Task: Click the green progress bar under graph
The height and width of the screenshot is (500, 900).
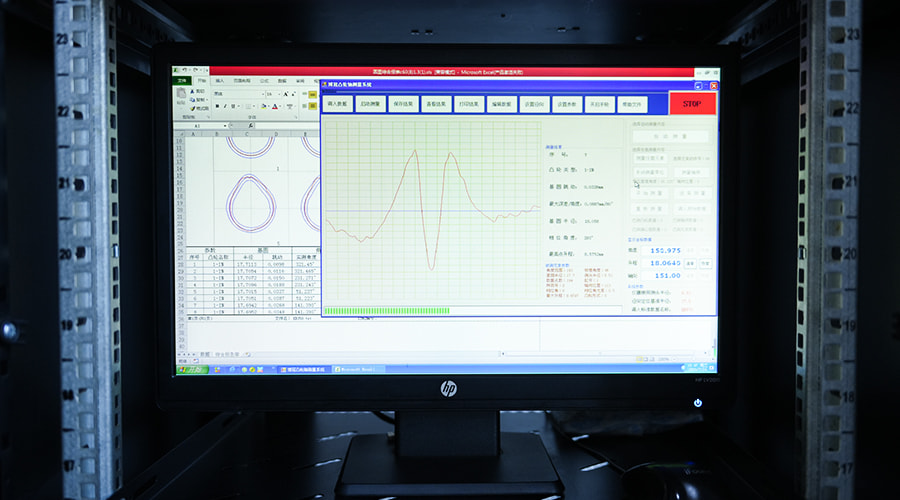Action: pyautogui.click(x=386, y=310)
